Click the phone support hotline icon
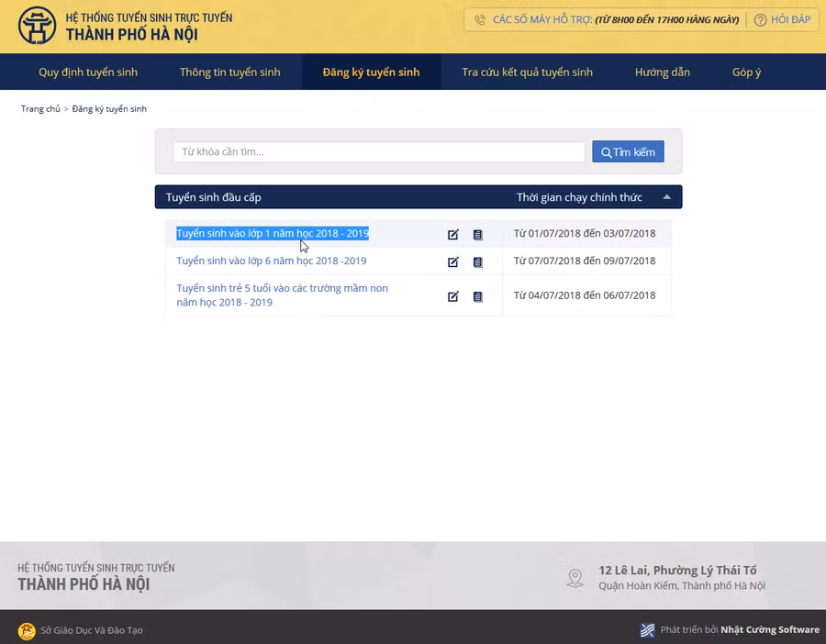Viewport: 826px width, 644px height. 480,20
